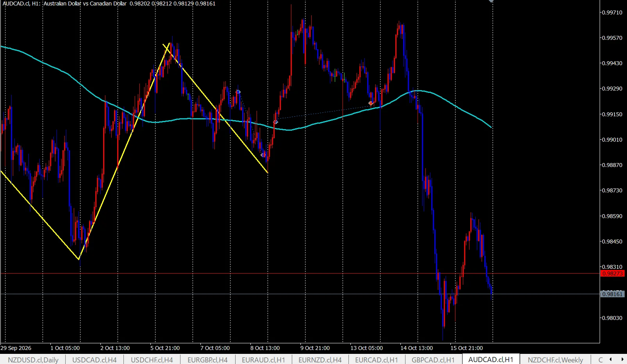Go to EURNZD.cl,H4 chart tab
The width and height of the screenshot is (627, 364).
click(x=320, y=360)
